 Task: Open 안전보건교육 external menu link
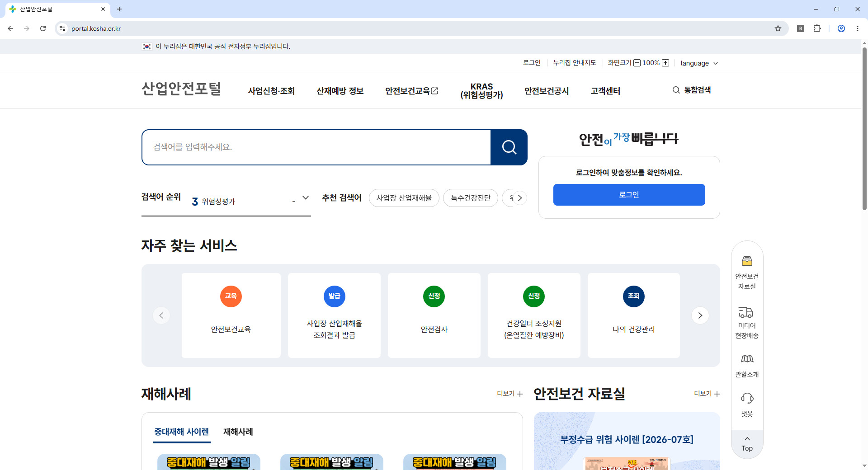click(x=411, y=91)
